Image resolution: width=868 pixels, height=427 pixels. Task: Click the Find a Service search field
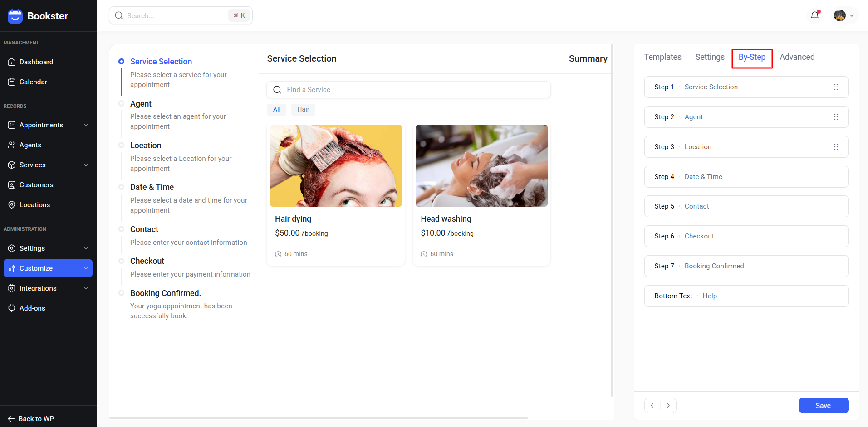coord(408,90)
